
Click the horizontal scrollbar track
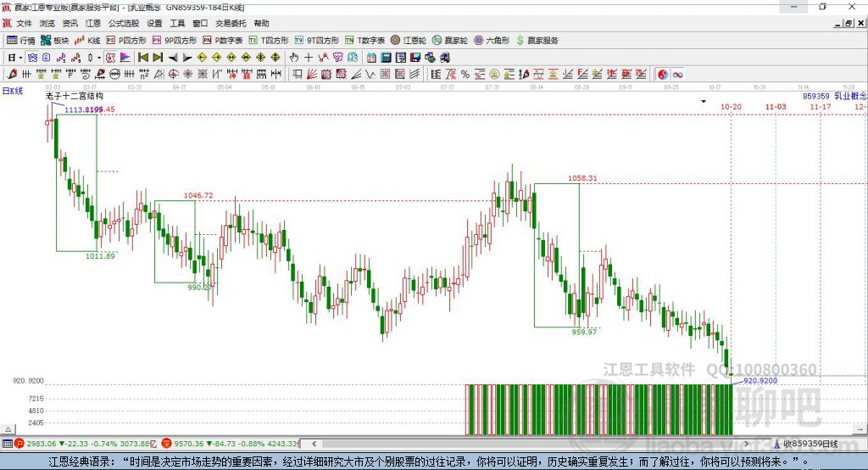point(531,444)
